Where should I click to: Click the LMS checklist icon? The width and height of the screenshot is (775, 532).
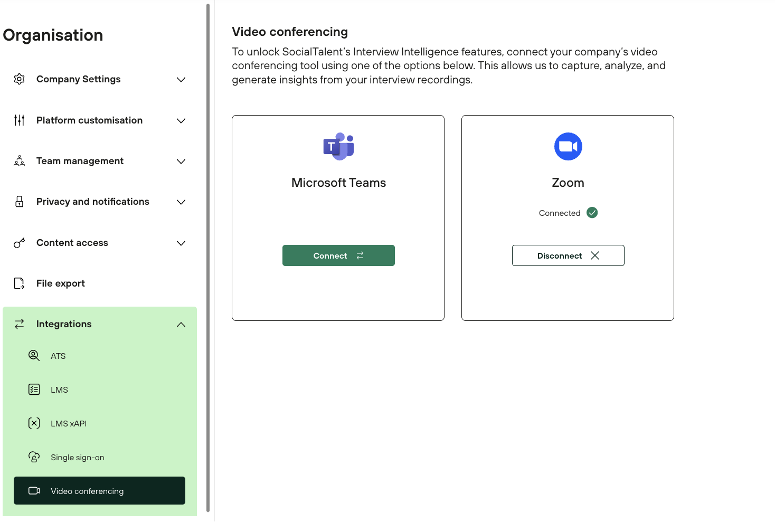[34, 389]
